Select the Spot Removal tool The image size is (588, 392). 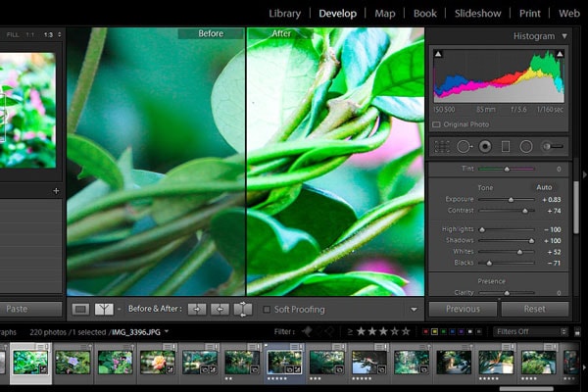(465, 146)
